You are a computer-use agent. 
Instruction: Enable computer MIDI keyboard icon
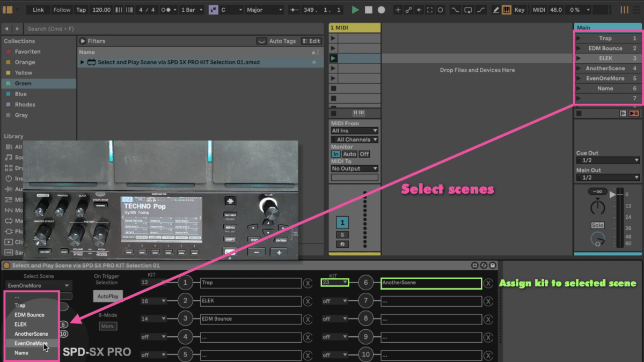point(506,10)
